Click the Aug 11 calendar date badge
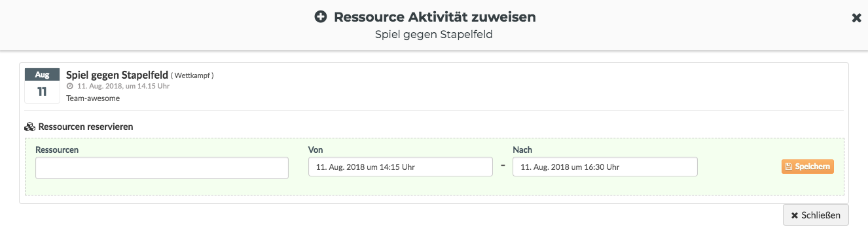Viewport: 868px width, 244px height. click(x=42, y=85)
